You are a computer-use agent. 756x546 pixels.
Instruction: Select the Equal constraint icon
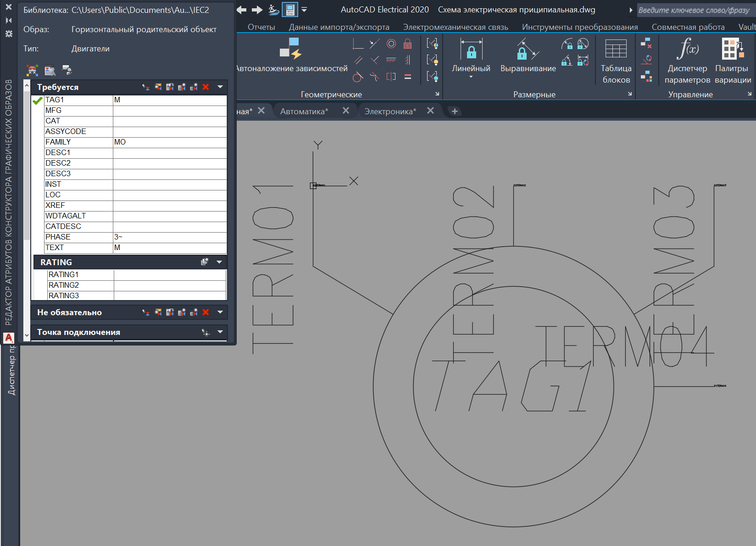(408, 77)
